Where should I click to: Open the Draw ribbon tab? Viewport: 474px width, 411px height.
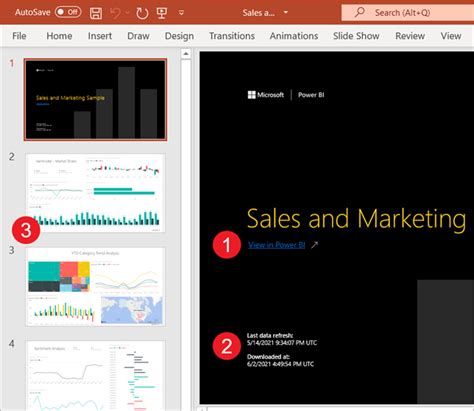(x=138, y=36)
